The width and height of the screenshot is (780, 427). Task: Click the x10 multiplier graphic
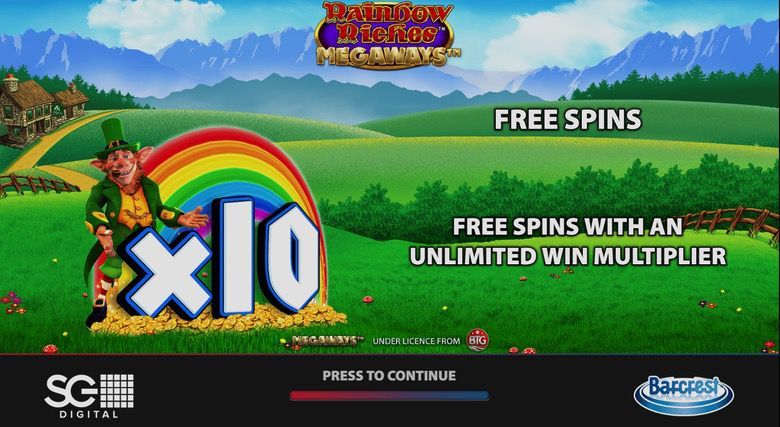click(x=219, y=259)
